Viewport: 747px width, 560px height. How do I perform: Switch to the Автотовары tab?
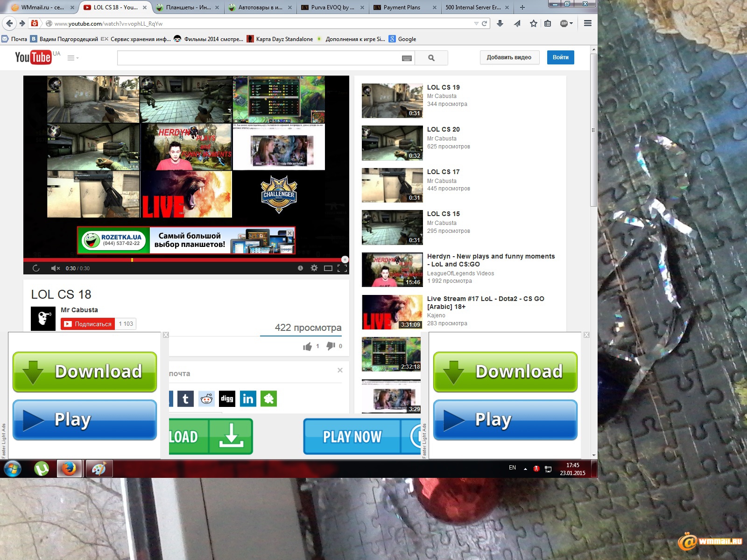coord(259,7)
